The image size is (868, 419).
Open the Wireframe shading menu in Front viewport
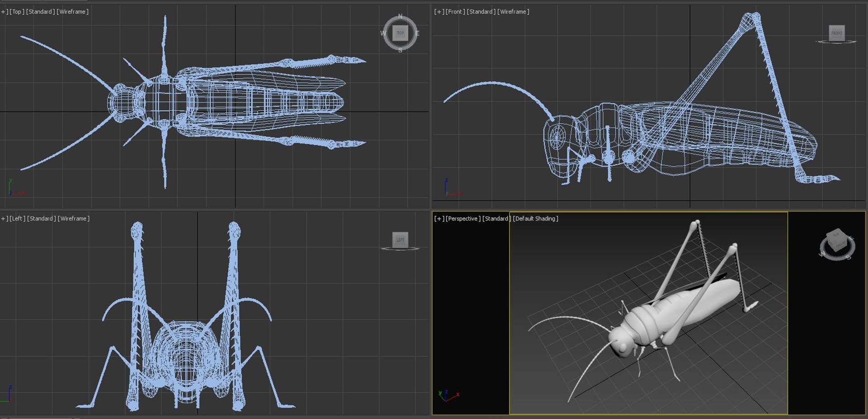513,12
